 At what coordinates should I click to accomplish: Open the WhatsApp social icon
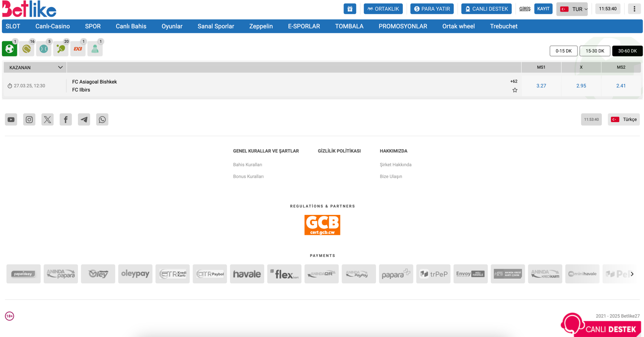click(102, 120)
